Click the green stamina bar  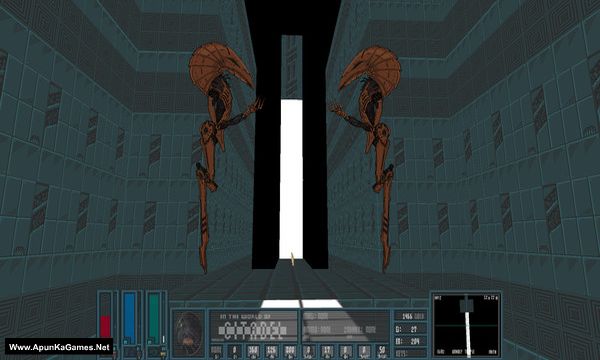click(154, 318)
